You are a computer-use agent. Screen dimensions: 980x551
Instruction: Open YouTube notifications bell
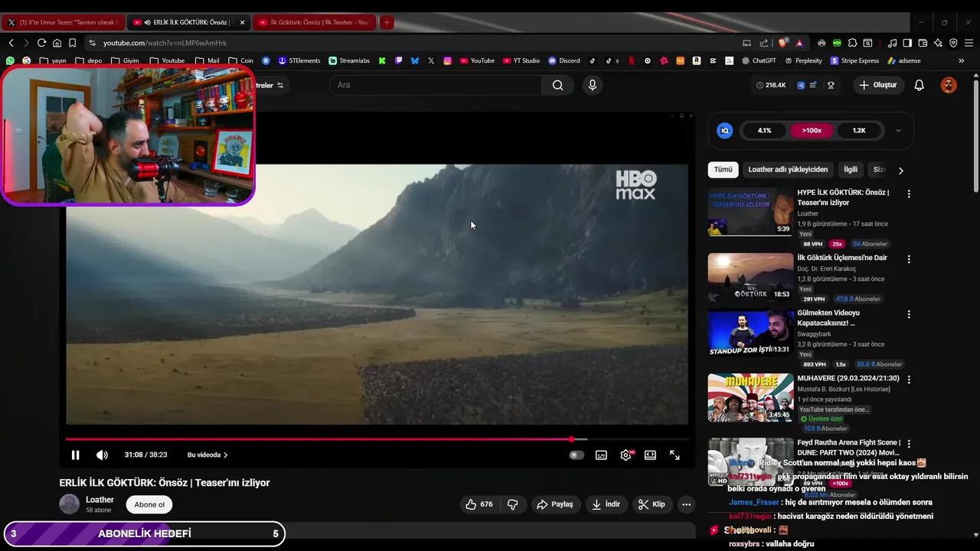pyautogui.click(x=920, y=85)
